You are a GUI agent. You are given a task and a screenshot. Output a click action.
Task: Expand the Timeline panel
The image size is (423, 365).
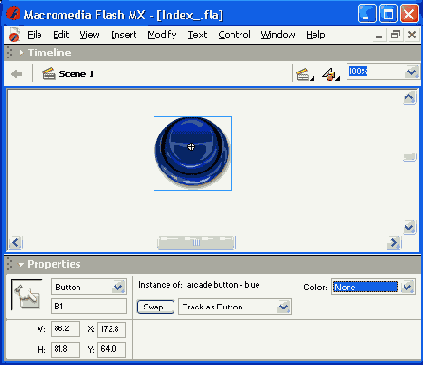pos(21,53)
